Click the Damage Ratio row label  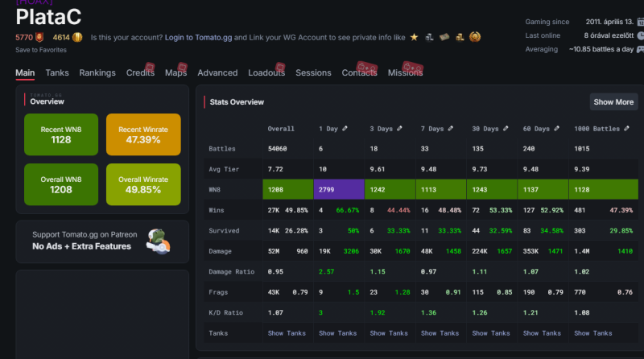point(232,271)
